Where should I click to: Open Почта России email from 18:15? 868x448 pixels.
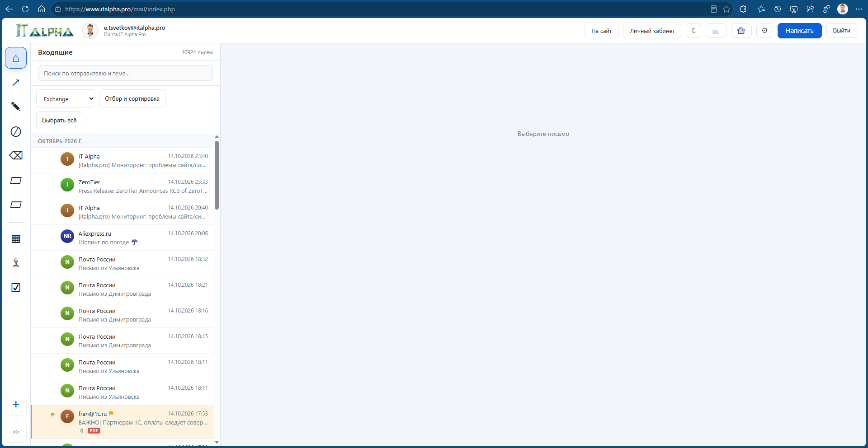click(122, 341)
